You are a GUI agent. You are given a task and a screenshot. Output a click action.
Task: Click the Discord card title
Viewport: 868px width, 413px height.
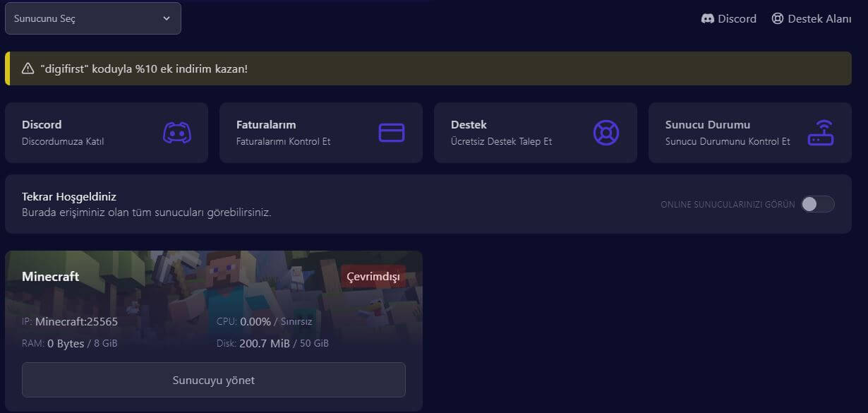pyautogui.click(x=42, y=125)
